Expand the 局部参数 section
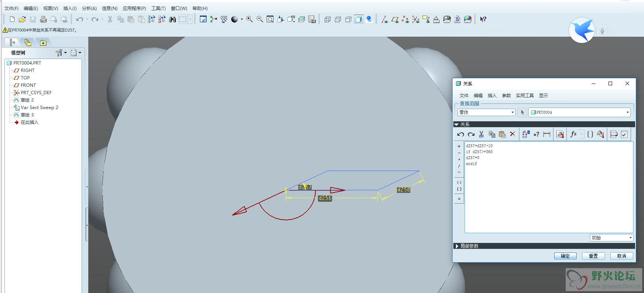 [x=457, y=246]
